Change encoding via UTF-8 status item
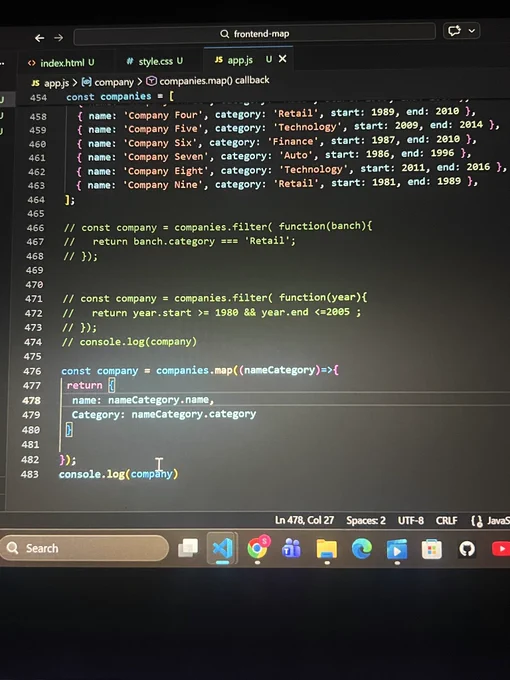 410,520
